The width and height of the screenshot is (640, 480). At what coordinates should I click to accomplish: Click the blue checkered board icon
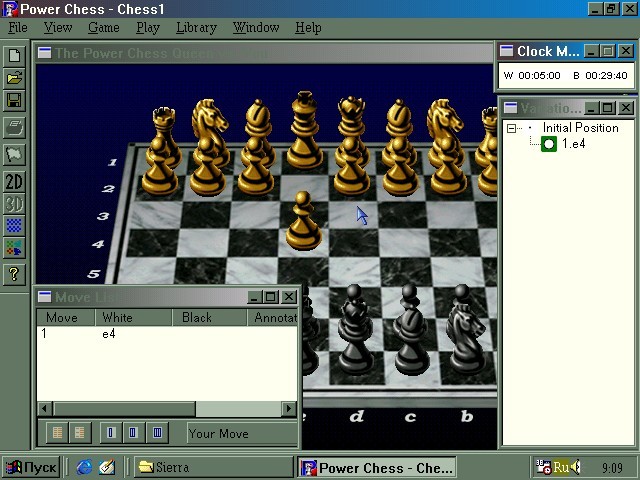point(14,225)
